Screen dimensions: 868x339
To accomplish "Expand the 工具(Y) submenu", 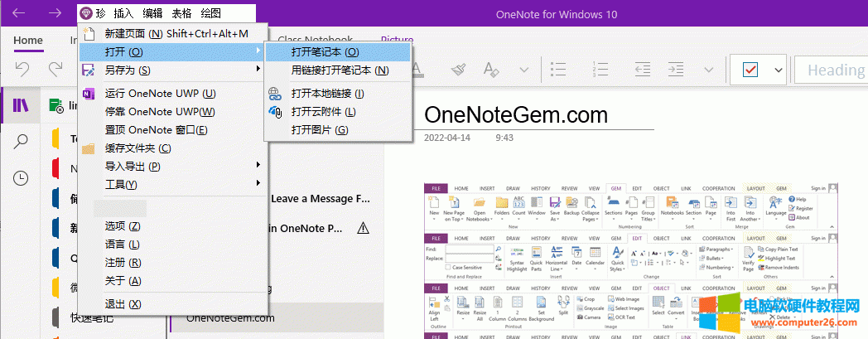I will click(x=173, y=184).
